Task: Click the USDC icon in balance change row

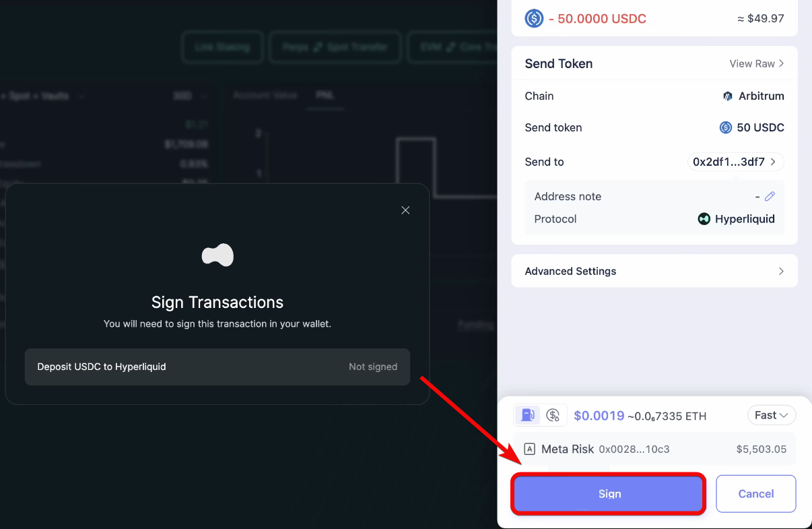Action: coord(534,18)
